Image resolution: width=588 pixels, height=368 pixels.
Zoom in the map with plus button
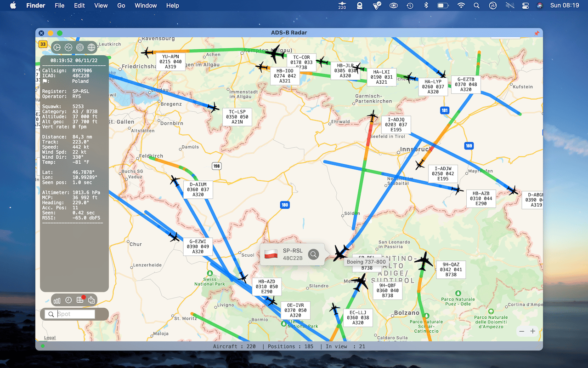533,331
